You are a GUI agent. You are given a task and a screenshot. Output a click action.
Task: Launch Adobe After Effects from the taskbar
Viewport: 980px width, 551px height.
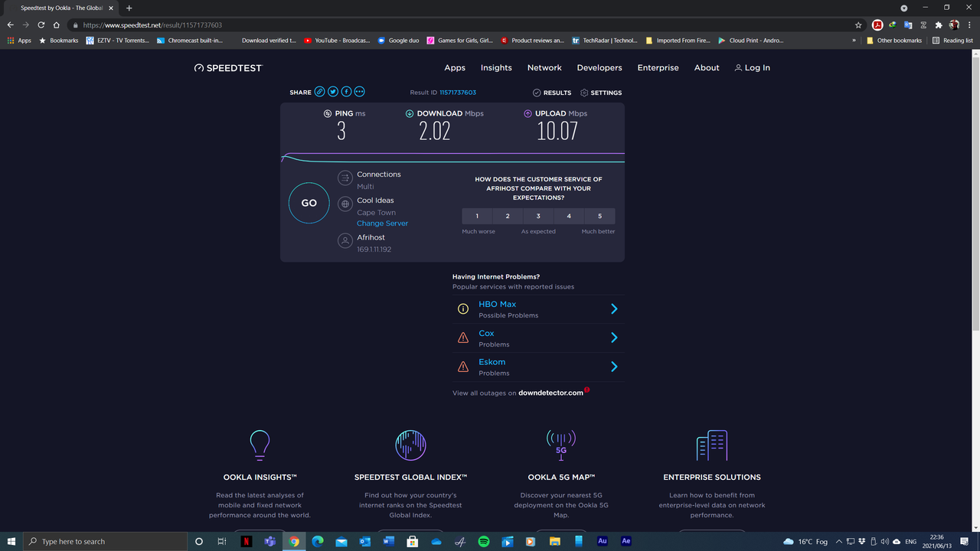click(x=626, y=541)
